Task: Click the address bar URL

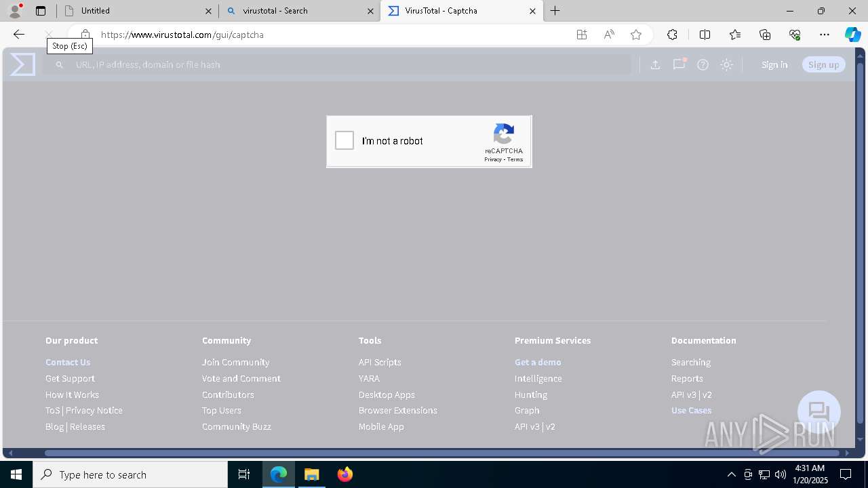Action: [x=182, y=35]
